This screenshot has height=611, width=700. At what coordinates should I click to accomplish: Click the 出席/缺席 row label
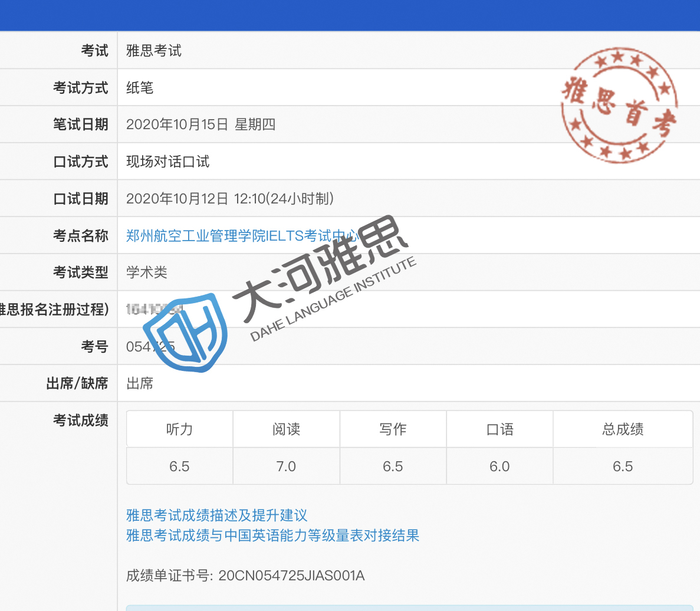pyautogui.click(x=77, y=383)
